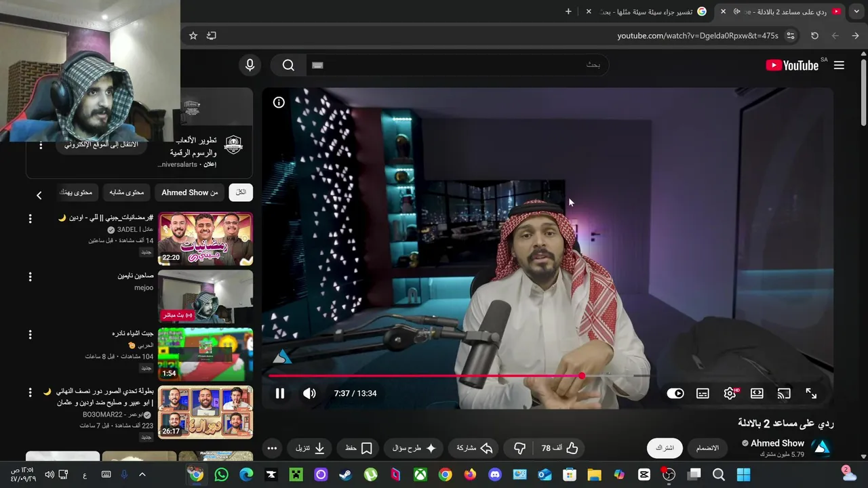The image size is (868, 488).
Task: Select the من Ahmed Show filter chip
Action: 190,192
